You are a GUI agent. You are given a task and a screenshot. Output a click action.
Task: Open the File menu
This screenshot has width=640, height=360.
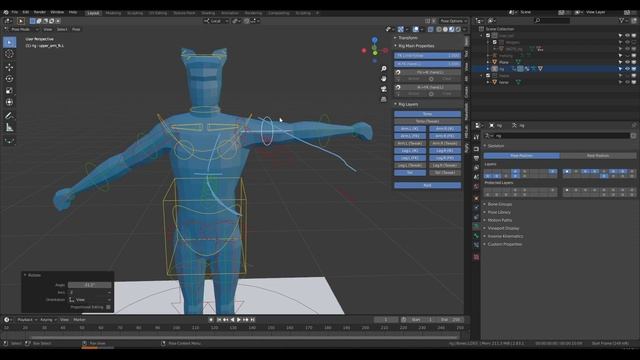click(15, 12)
